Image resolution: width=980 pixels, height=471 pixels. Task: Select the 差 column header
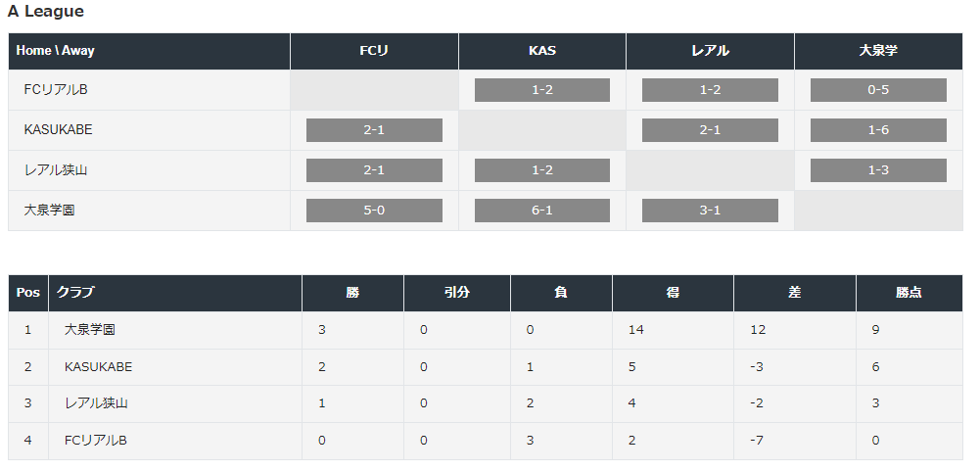(x=794, y=293)
